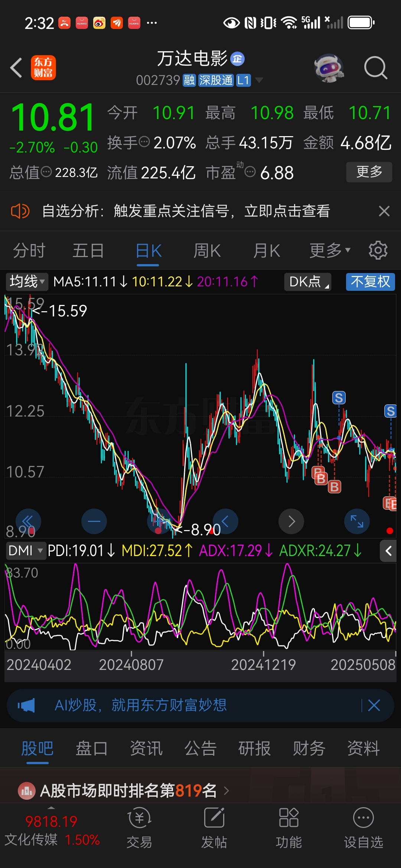Tap the 深股通 badge
The image size is (401, 868).
[x=216, y=80]
